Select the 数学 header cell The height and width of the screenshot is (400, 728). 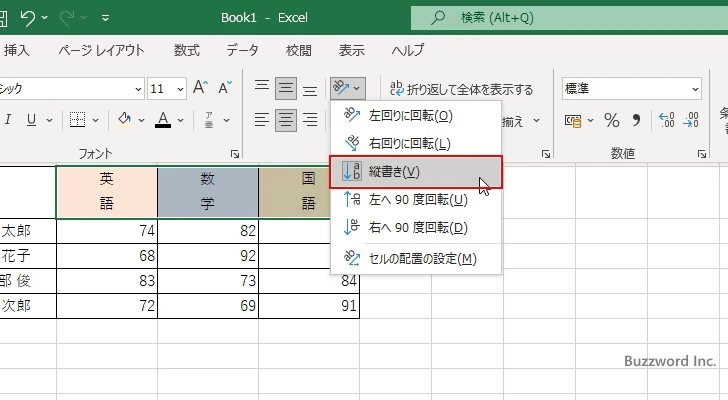[x=208, y=192]
